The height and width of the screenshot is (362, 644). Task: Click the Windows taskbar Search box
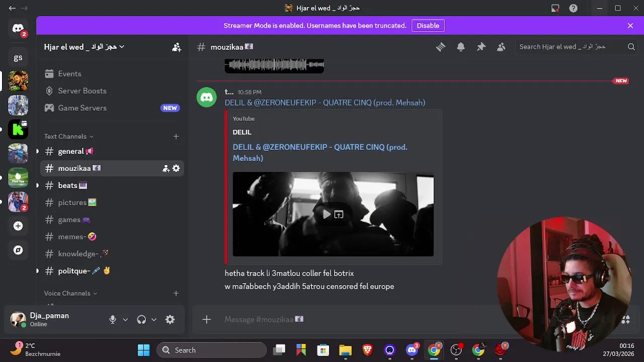coord(211,350)
